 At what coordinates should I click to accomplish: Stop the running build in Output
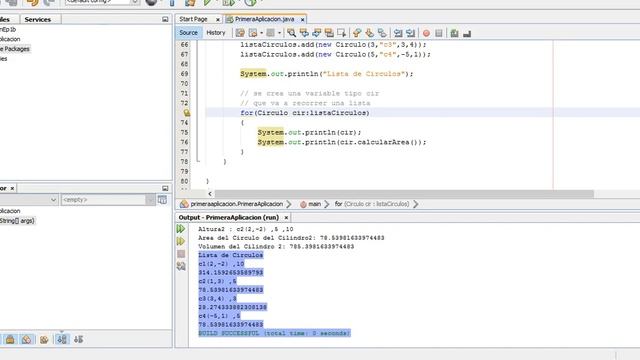click(x=181, y=254)
